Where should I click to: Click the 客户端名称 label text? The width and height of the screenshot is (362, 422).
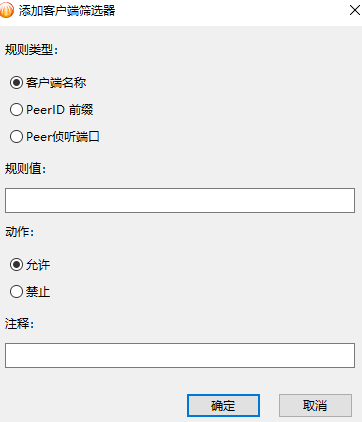(x=56, y=83)
